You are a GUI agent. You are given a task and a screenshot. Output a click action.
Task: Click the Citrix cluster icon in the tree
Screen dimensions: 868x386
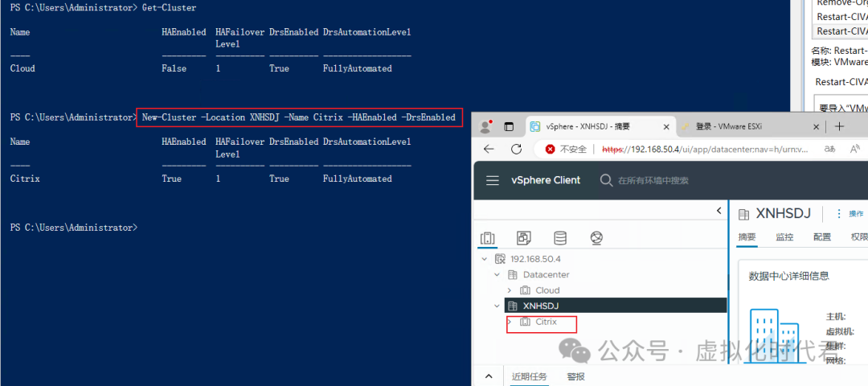[x=525, y=322]
